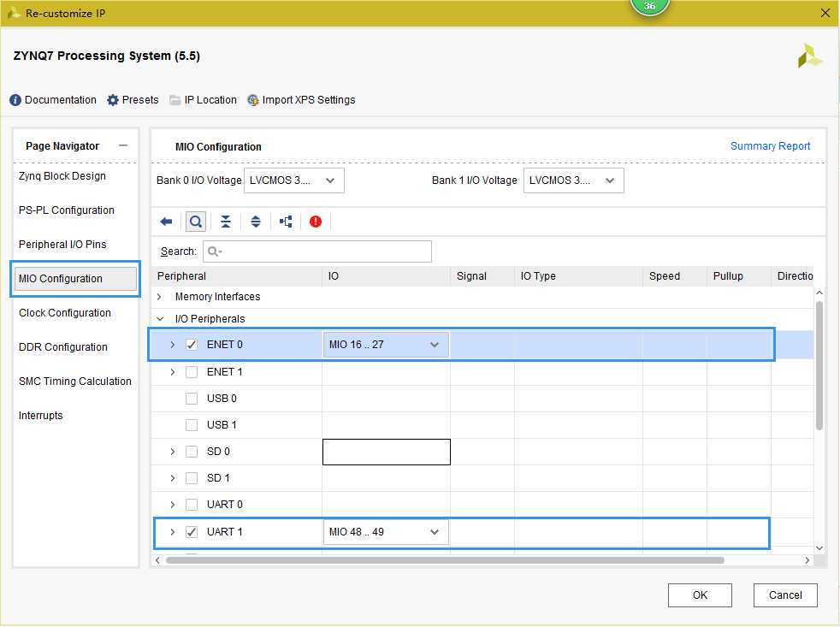Open the Summary Report link
Image resolution: width=840 pixels, height=627 pixels.
770,146
